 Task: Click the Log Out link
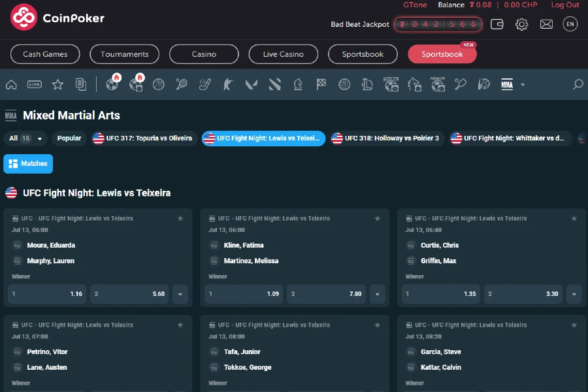coord(566,5)
